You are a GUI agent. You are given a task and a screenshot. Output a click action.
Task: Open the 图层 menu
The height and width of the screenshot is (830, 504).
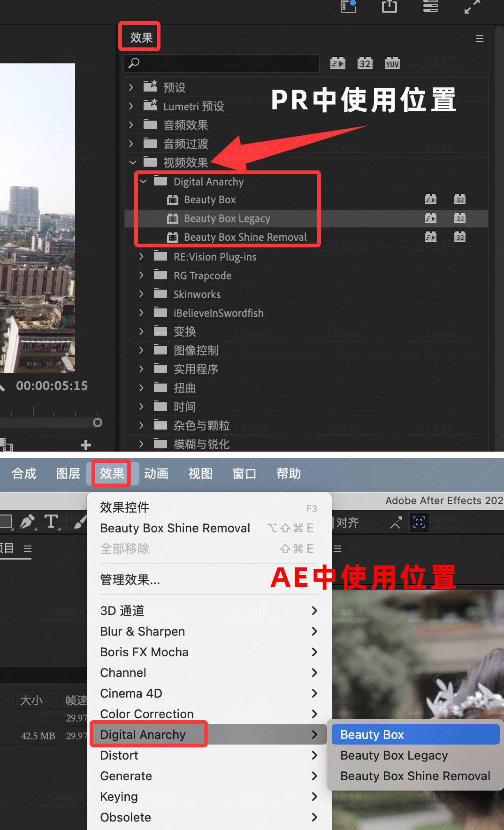68,474
